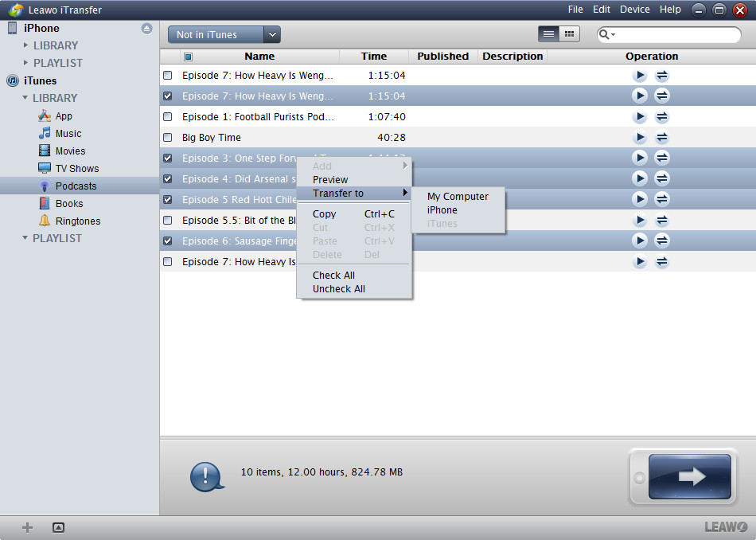Click the bottom toolbar icon next to the plus
The height and width of the screenshot is (540, 756).
pyautogui.click(x=58, y=527)
